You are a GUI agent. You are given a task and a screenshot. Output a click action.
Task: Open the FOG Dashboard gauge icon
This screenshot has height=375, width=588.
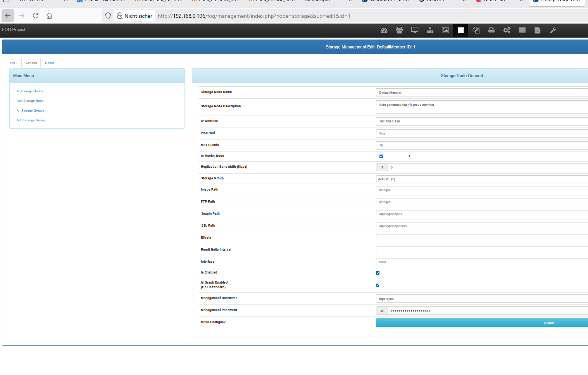[384, 30]
